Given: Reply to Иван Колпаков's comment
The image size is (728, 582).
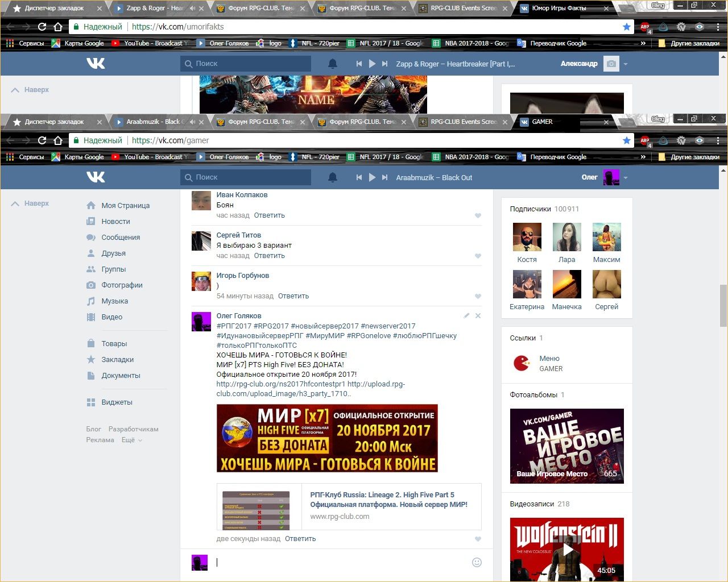Looking at the screenshot, I should 270,215.
